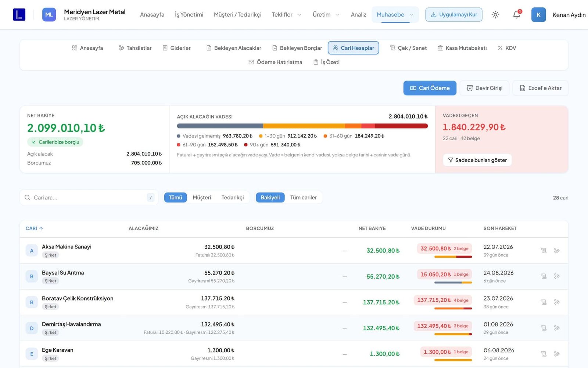588x368 pixels.
Task: Filter list by Müşteri
Action: pos(202,198)
